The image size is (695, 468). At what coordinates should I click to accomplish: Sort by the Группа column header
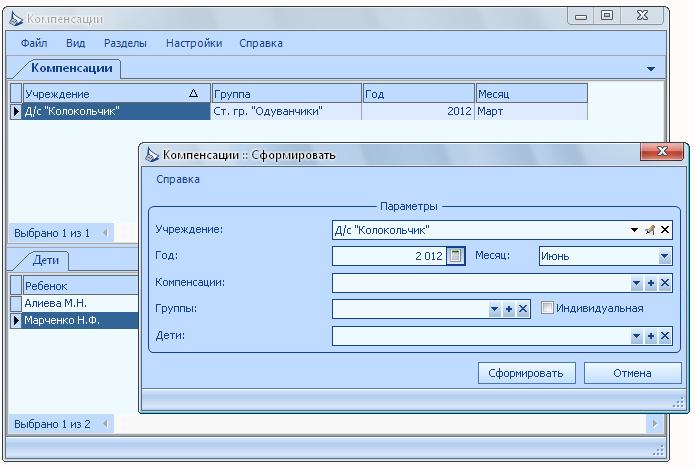click(x=287, y=94)
